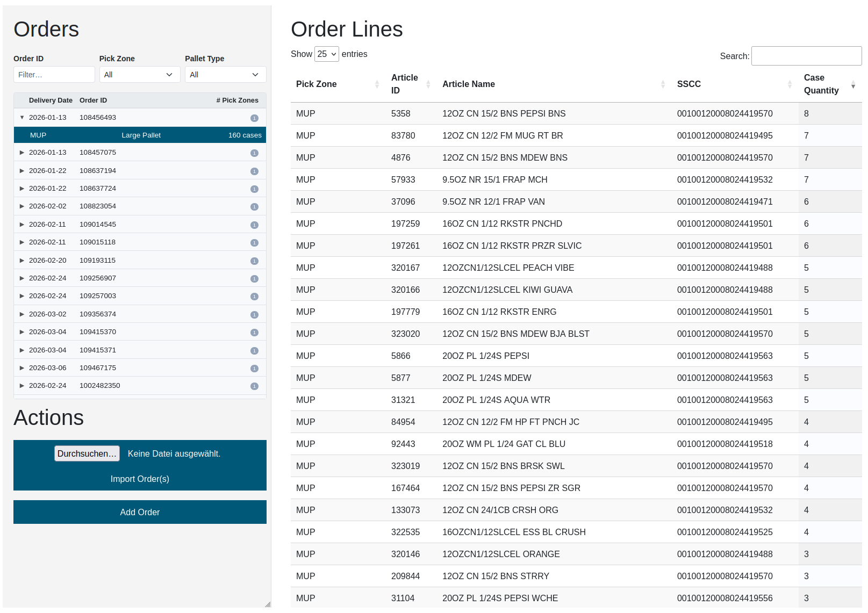Viewport: 868px width, 613px height.
Task: Click article name 9.5OZ NR 15/1 FRAP MCH
Action: [494, 180]
